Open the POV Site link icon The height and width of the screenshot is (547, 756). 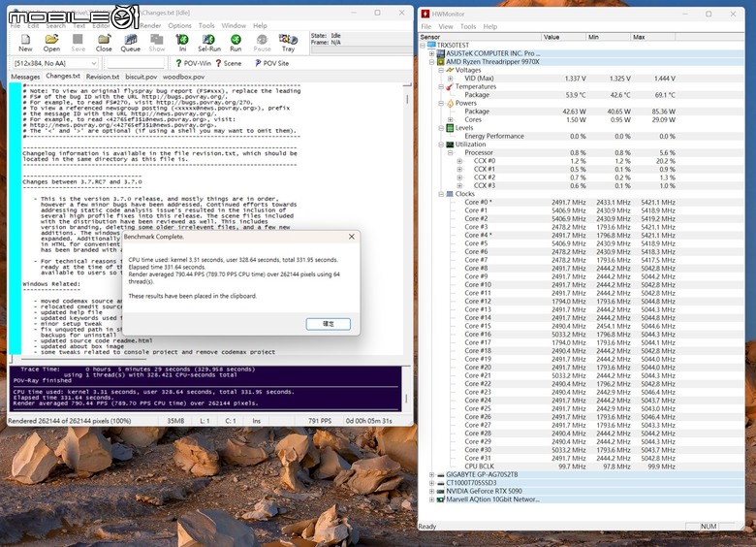pyautogui.click(x=258, y=63)
